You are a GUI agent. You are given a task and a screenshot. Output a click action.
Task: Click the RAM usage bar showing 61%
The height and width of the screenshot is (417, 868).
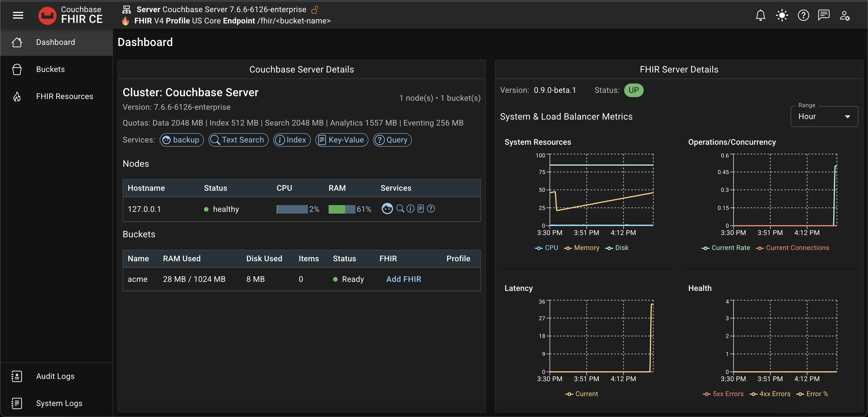[x=341, y=209]
